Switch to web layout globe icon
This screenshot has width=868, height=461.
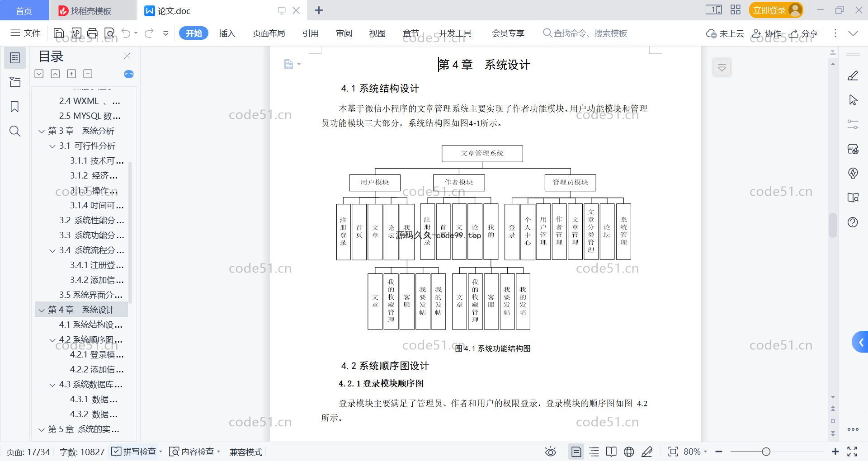[x=629, y=452]
